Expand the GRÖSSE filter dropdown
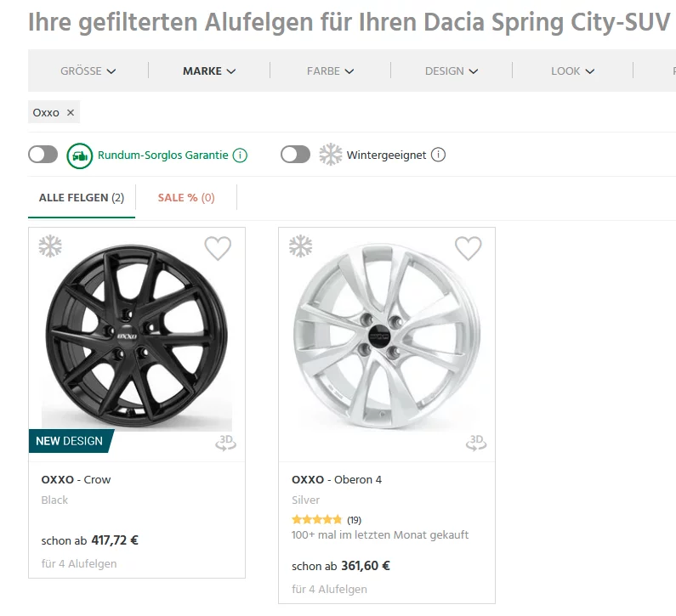The height and width of the screenshot is (616, 676). pyautogui.click(x=88, y=71)
